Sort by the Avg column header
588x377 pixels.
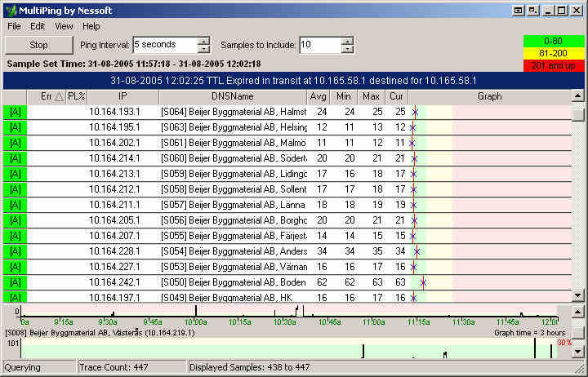click(x=318, y=96)
